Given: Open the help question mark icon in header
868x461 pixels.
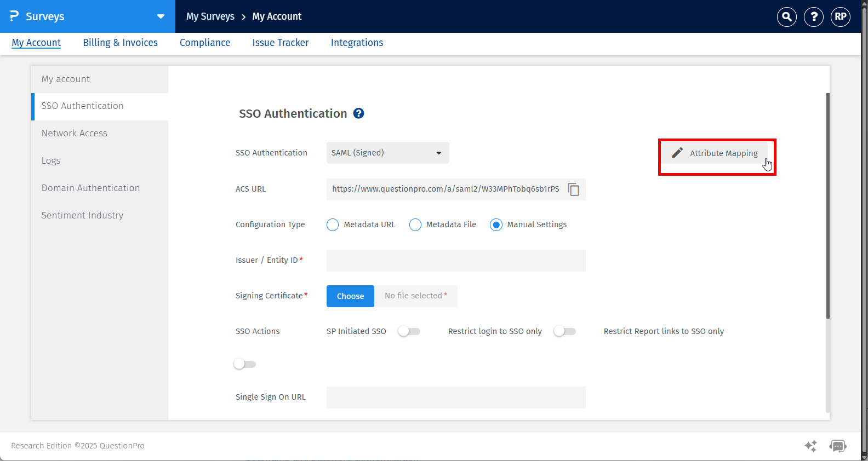Looking at the screenshot, I should 814,17.
